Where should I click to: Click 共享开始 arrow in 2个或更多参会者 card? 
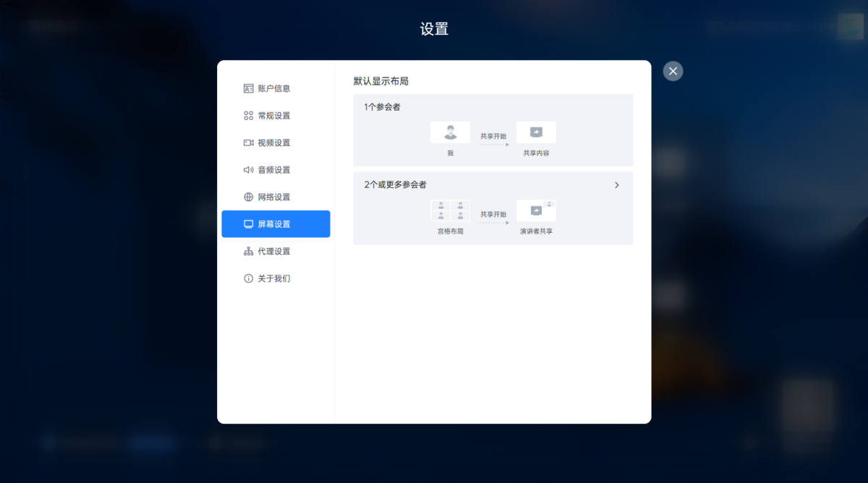click(x=493, y=222)
